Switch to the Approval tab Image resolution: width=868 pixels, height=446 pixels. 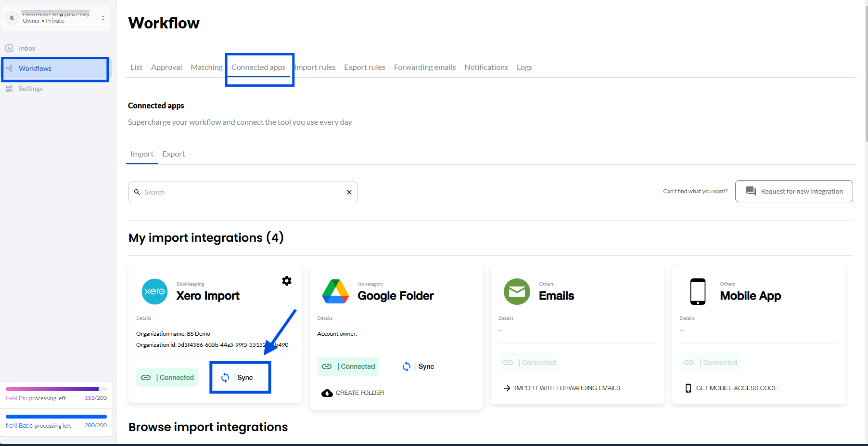(166, 67)
